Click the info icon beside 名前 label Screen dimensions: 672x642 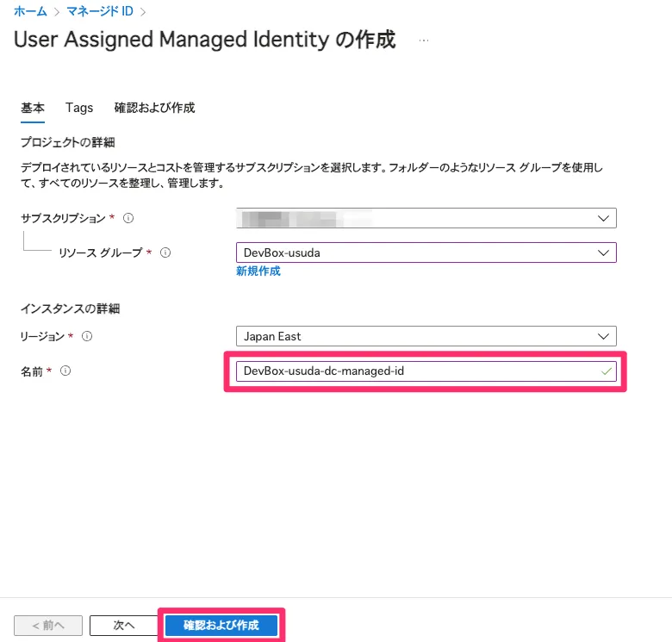pos(65,371)
